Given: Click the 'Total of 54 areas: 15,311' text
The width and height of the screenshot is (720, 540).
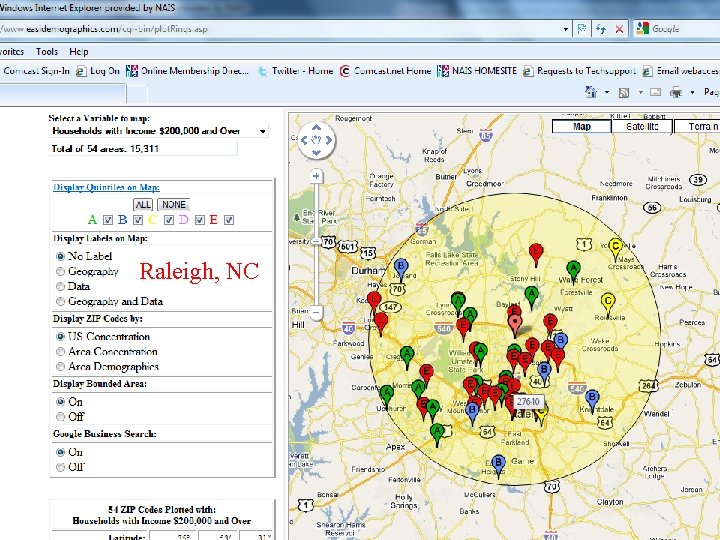Looking at the screenshot, I should (105, 149).
